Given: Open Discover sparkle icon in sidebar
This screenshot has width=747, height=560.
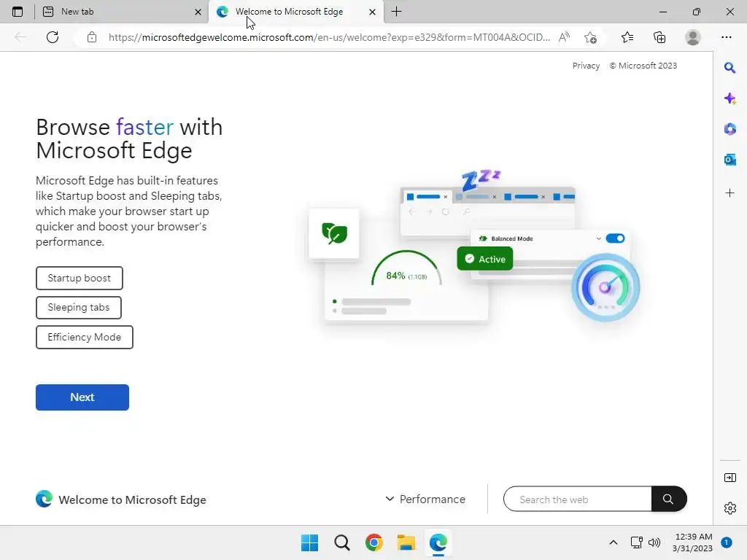Looking at the screenshot, I should coord(729,98).
